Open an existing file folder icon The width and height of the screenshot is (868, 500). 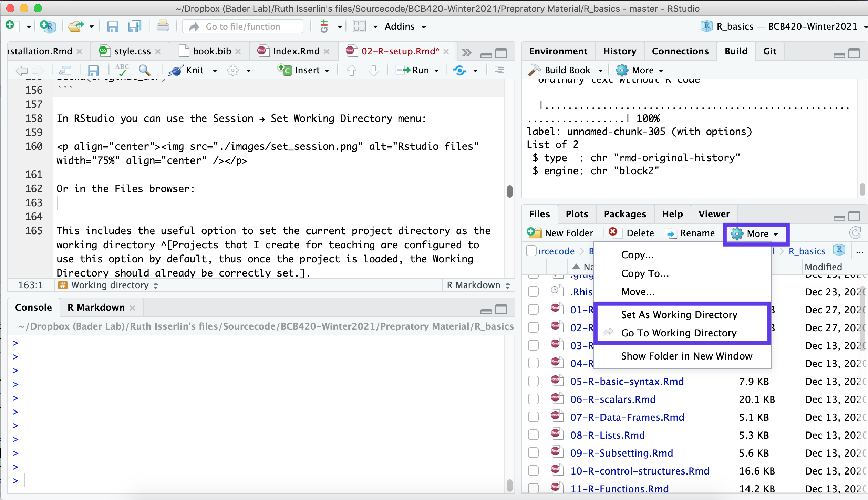[76, 26]
